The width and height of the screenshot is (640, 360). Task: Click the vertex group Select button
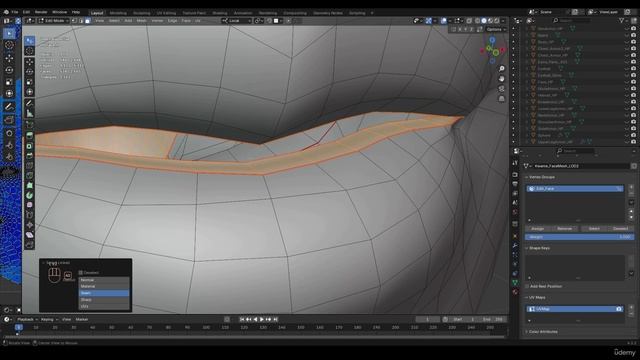click(x=594, y=229)
